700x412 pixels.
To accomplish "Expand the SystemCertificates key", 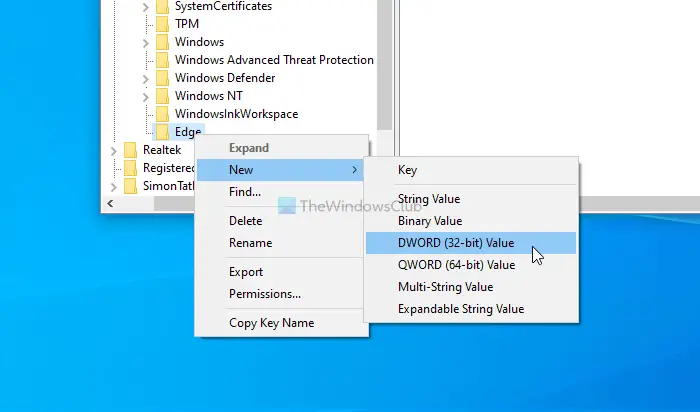I will coord(146,7).
